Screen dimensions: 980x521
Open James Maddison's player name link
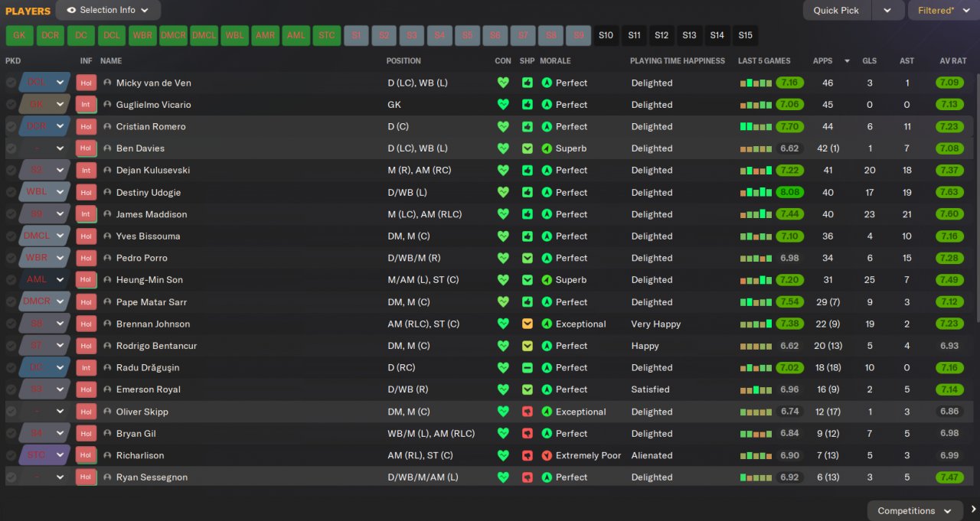click(x=152, y=214)
